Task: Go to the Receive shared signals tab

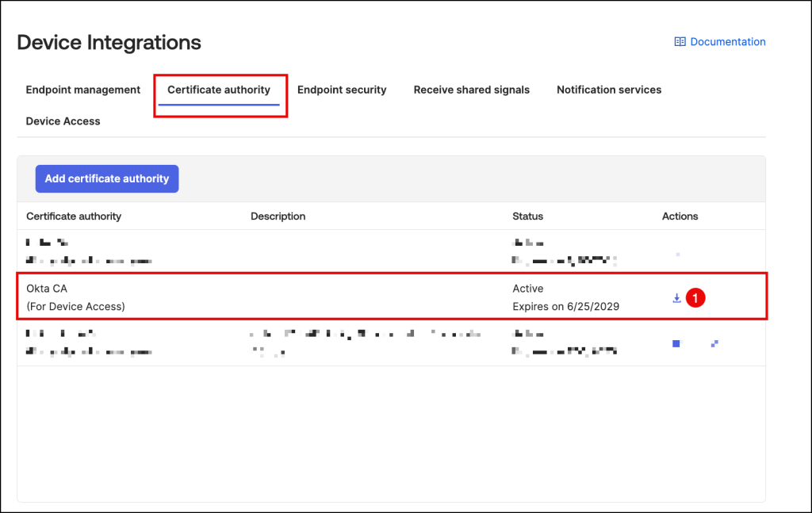Action: coord(471,90)
